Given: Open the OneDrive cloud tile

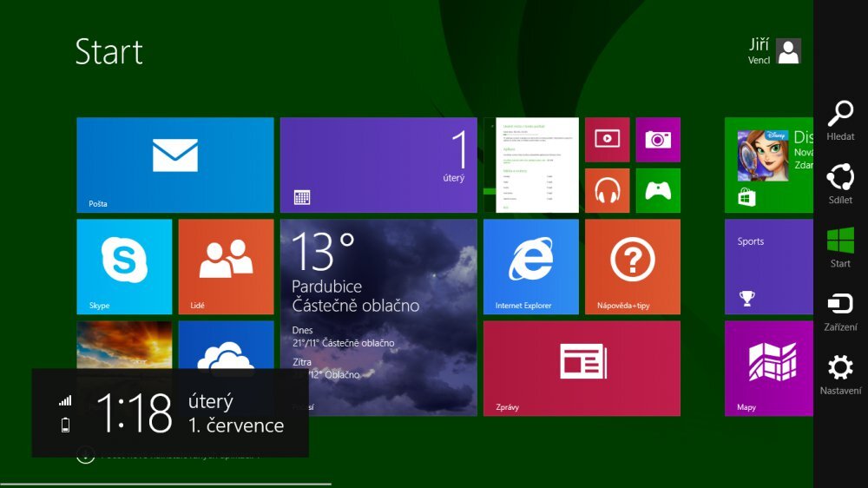Looking at the screenshot, I should coord(226,345).
